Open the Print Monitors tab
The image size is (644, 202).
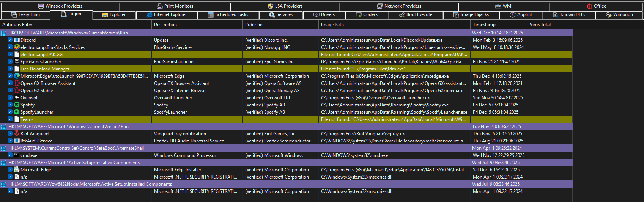(x=175, y=6)
